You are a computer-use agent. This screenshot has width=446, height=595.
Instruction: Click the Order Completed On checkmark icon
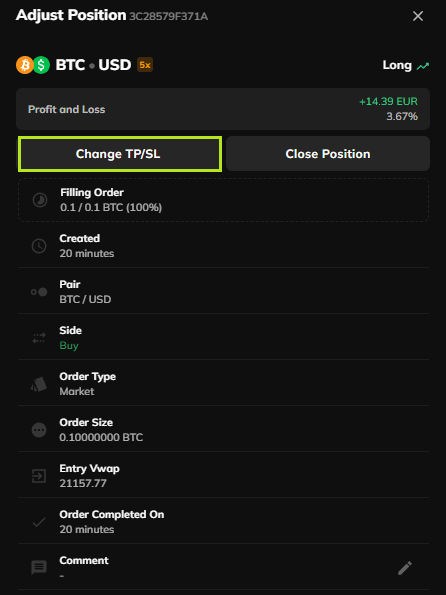tap(39, 522)
